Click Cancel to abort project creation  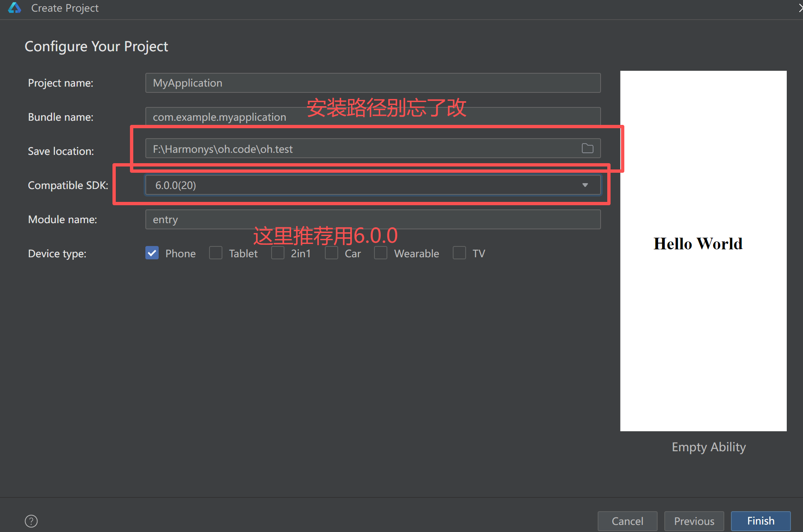[627, 520]
